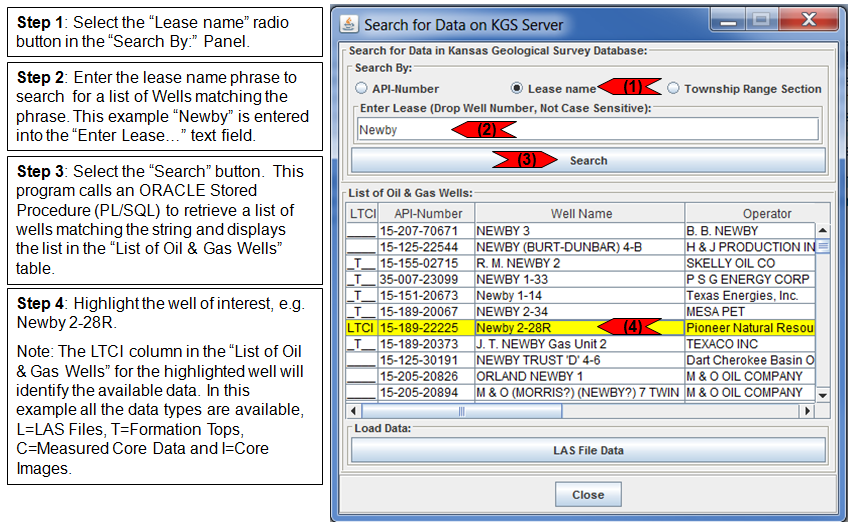Screen dimensions: 854x529
Task: Click the Java icon in the title bar
Action: [349, 24]
